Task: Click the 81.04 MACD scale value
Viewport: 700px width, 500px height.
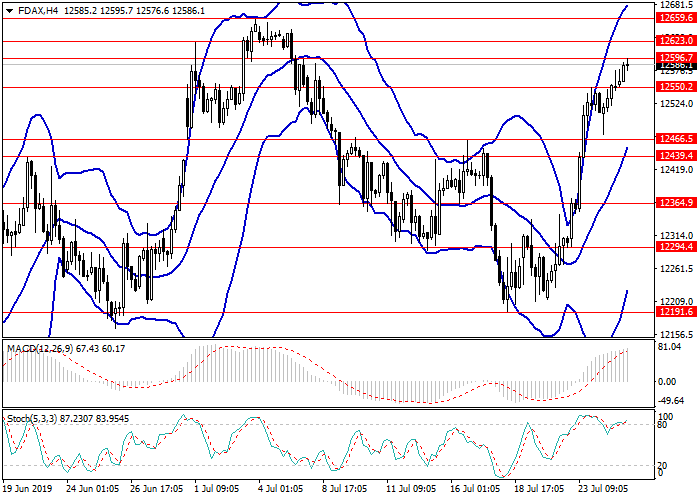Action: click(668, 347)
